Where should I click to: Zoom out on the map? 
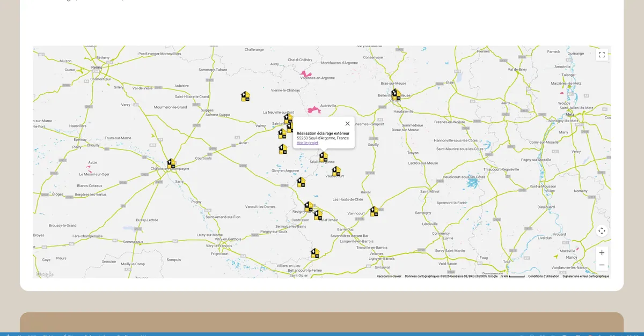pyautogui.click(x=602, y=265)
